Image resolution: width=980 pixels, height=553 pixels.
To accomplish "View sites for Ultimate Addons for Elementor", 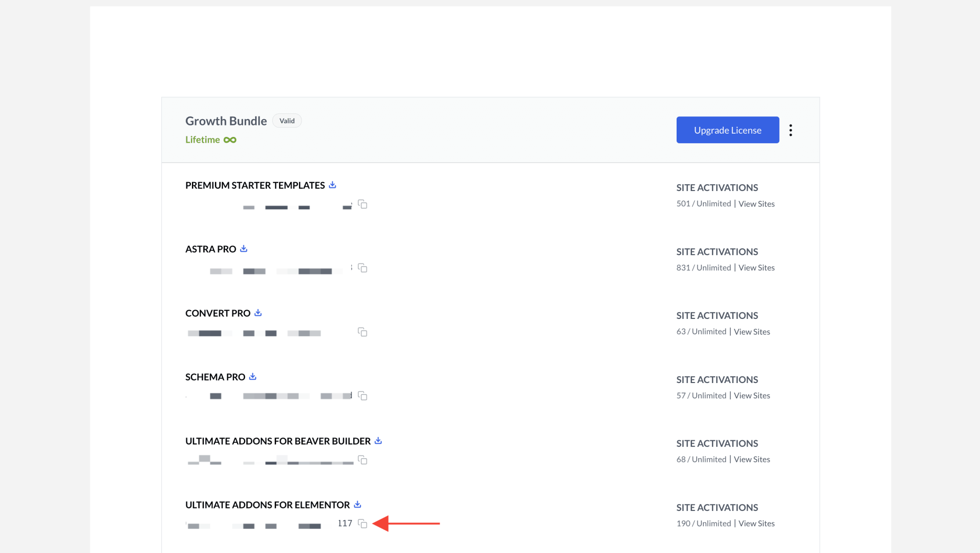I will [x=757, y=523].
